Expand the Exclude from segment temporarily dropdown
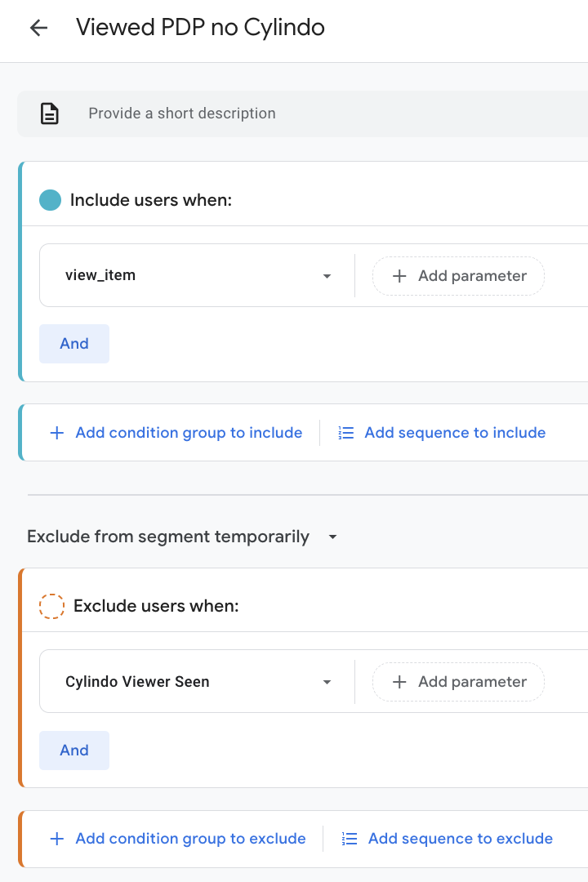 [332, 537]
